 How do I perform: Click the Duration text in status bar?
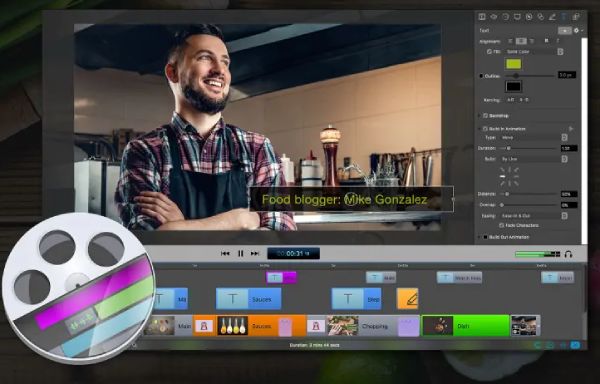tap(314, 345)
